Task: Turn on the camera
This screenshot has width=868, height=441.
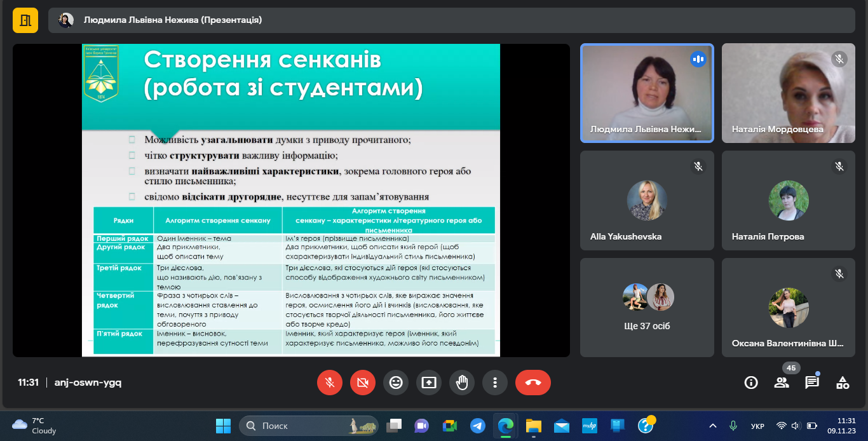Action: (x=363, y=383)
